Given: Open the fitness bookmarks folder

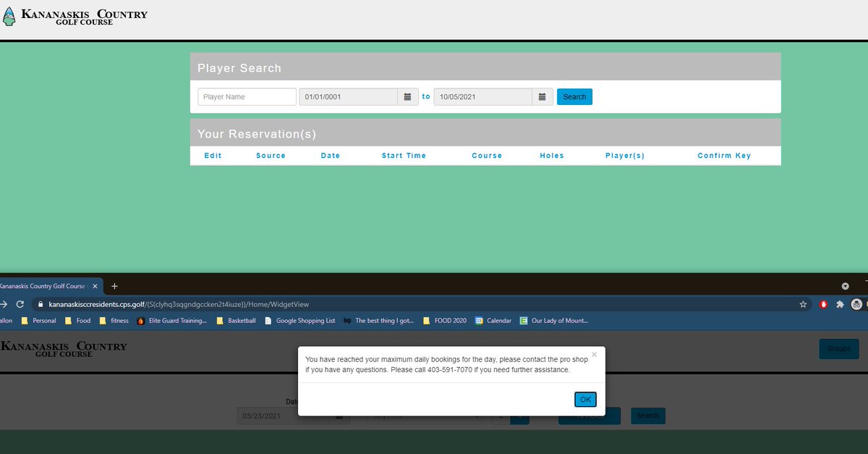Looking at the screenshot, I should tap(114, 321).
